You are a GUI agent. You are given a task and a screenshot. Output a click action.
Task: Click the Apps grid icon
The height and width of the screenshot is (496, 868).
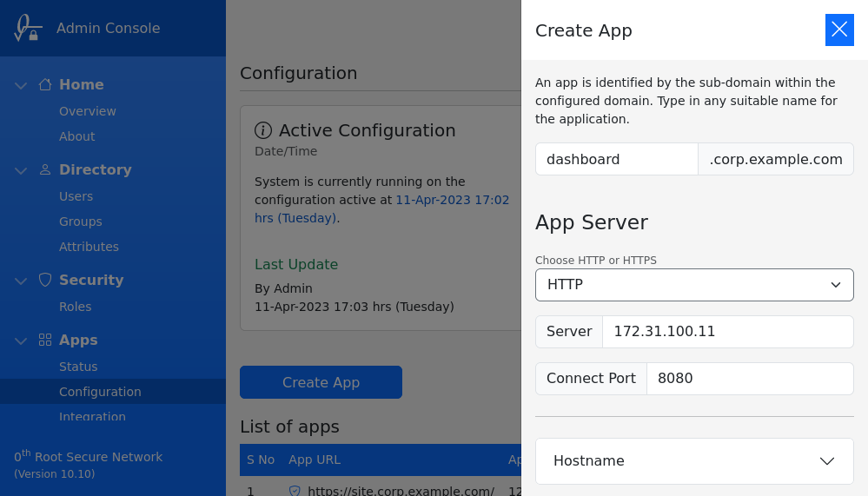[x=45, y=340]
